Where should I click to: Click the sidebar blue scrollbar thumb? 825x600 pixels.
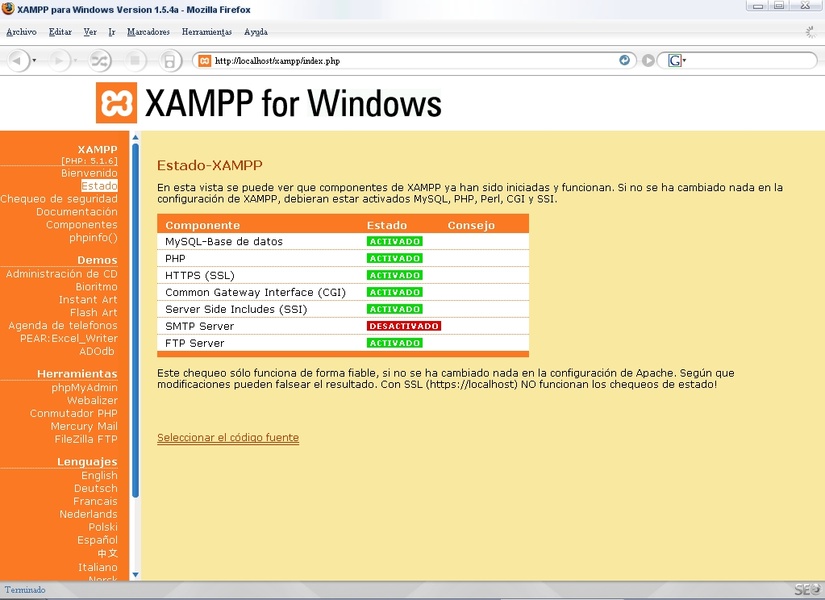pos(135,321)
